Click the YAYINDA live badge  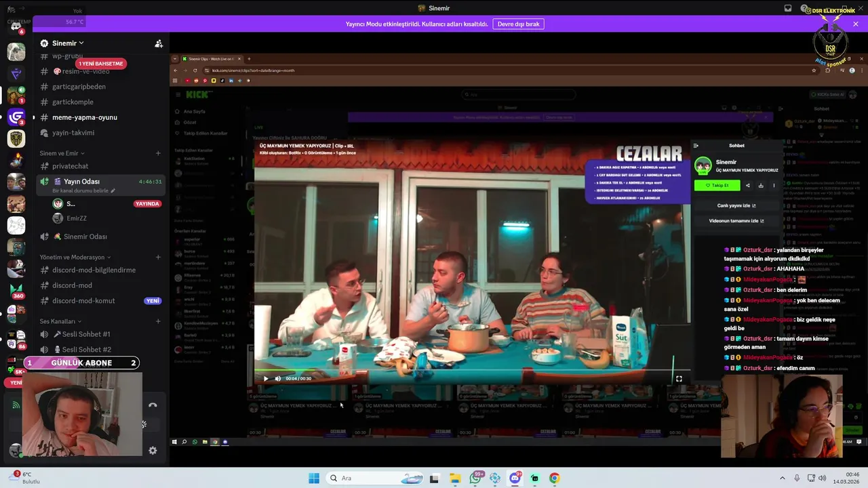[147, 203]
